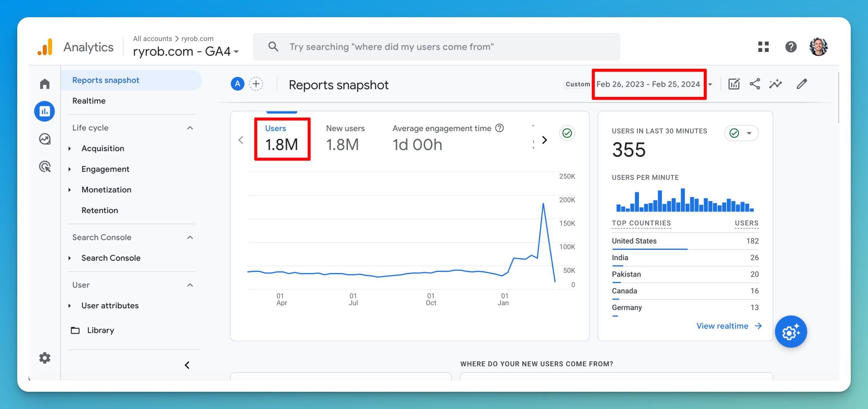Open the Advertising icon in left rail
This screenshot has width=868, height=409.
coord(44,166)
